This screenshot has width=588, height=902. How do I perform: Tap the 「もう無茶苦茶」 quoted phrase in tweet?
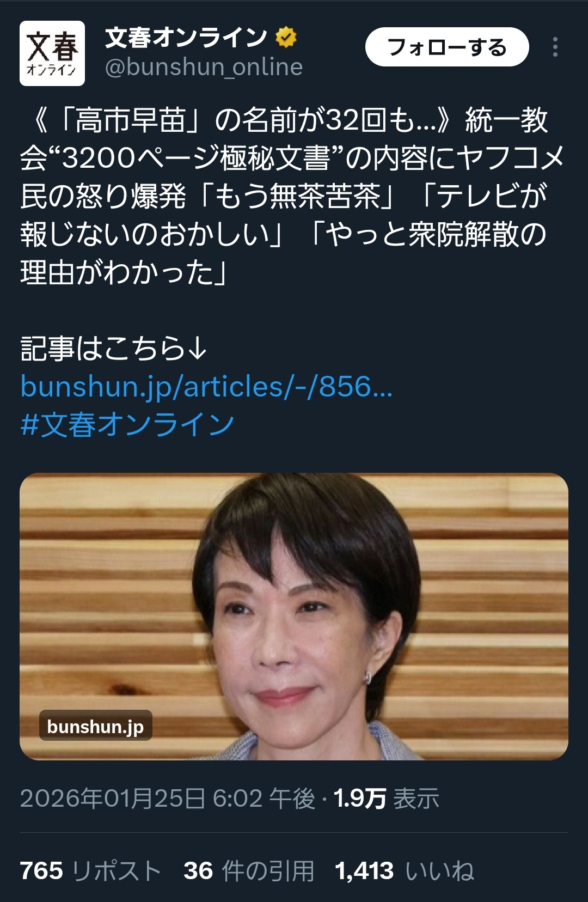coord(296,196)
